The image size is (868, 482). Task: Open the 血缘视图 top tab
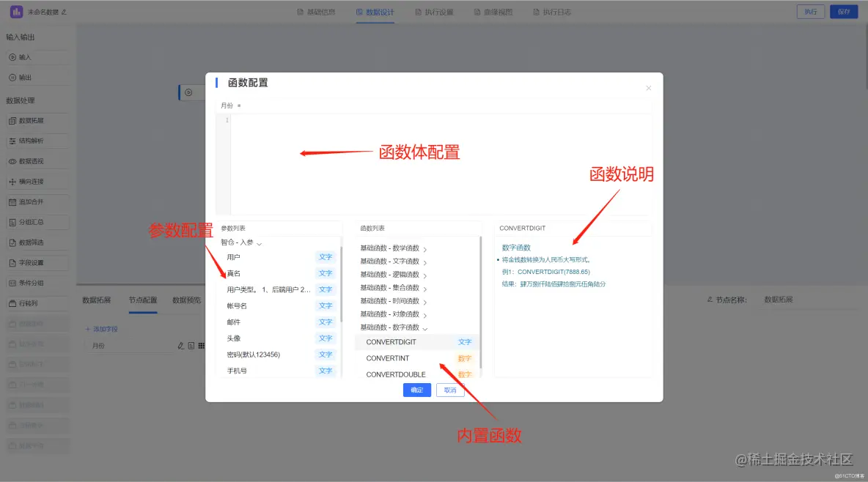coord(493,12)
